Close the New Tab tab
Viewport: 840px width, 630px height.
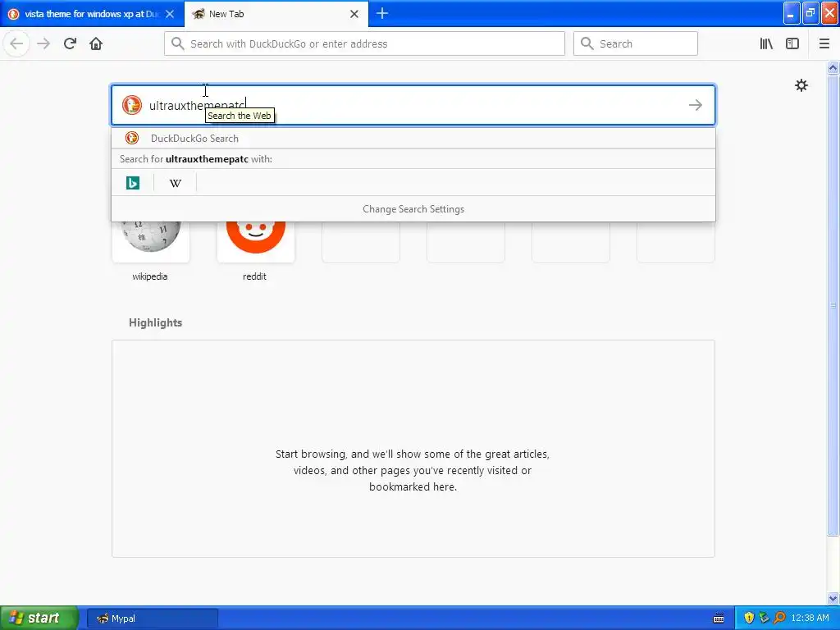click(354, 14)
